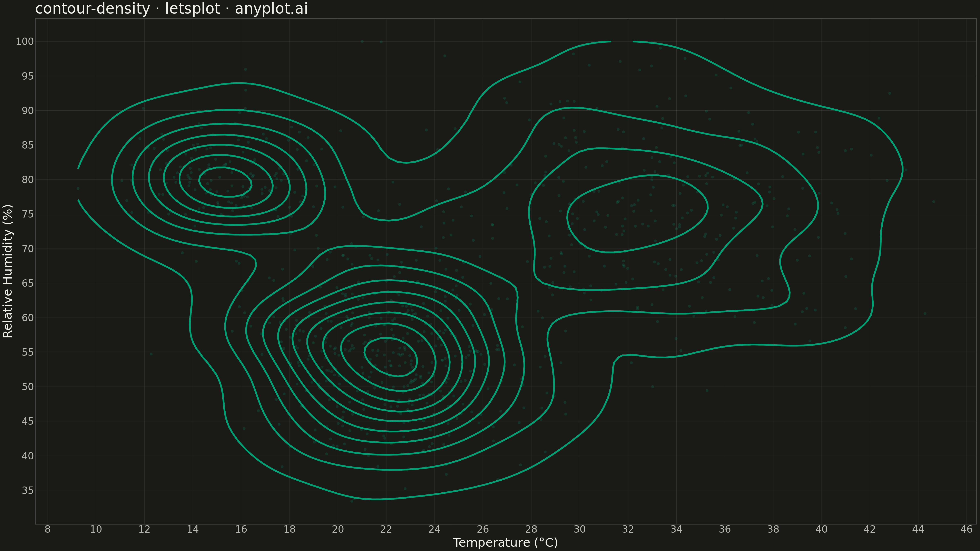The width and height of the screenshot is (980, 551).
Task: Click the 46 tick on temperature axis
Action: pyautogui.click(x=966, y=529)
